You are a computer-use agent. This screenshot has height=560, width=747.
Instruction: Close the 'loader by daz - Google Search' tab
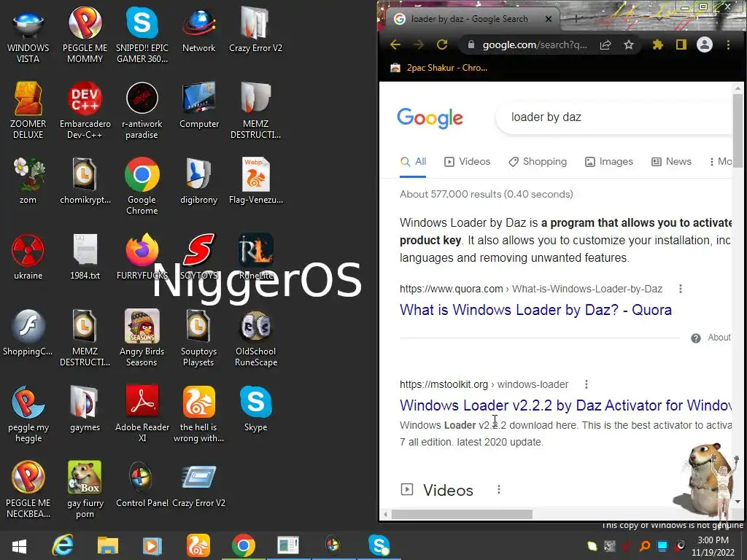click(549, 19)
